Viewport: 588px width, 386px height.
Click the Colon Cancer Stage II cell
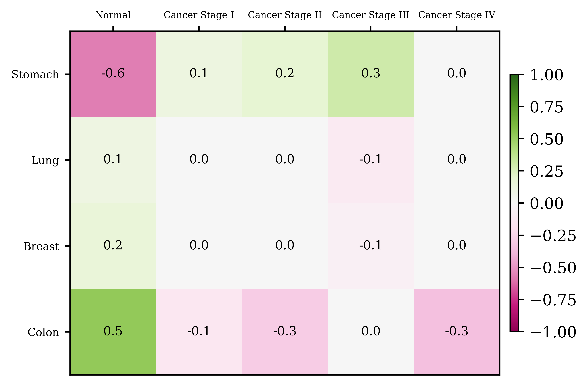[x=285, y=332]
